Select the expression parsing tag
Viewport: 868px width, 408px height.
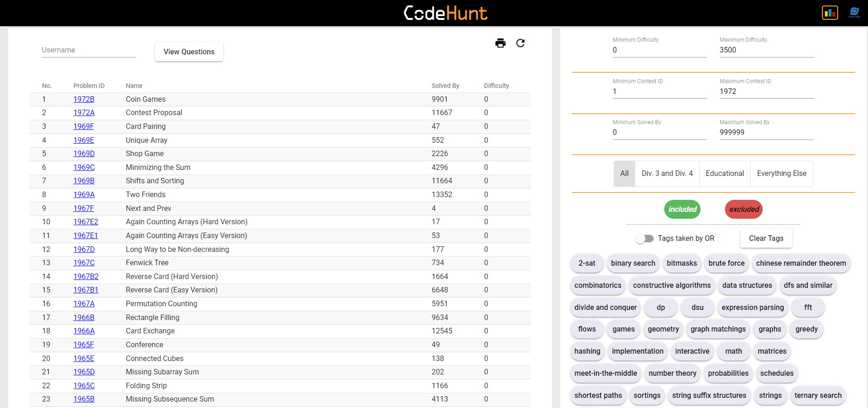(753, 308)
